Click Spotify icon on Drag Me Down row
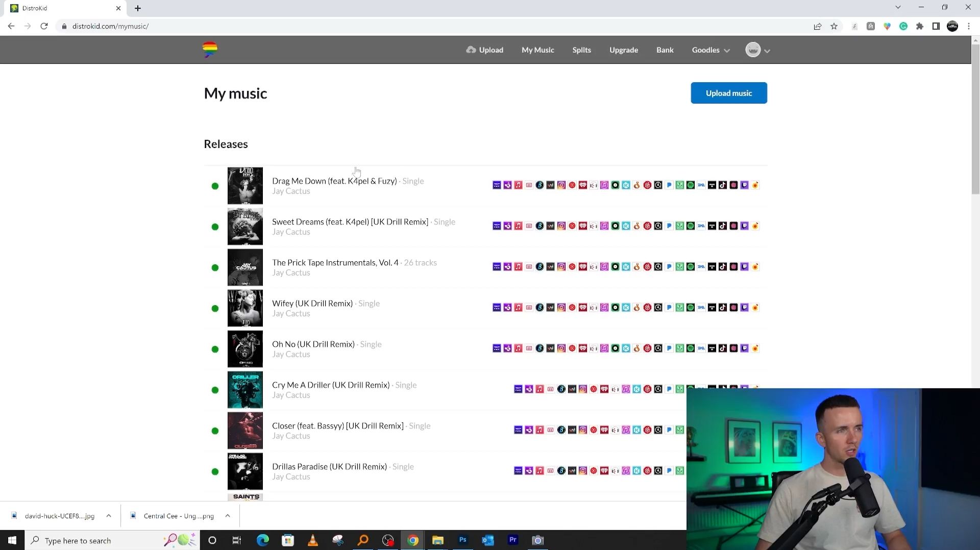The height and width of the screenshot is (550, 980). (691, 185)
